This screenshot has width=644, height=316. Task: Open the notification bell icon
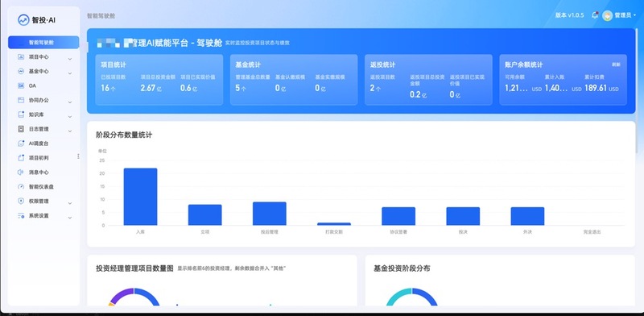tap(594, 15)
